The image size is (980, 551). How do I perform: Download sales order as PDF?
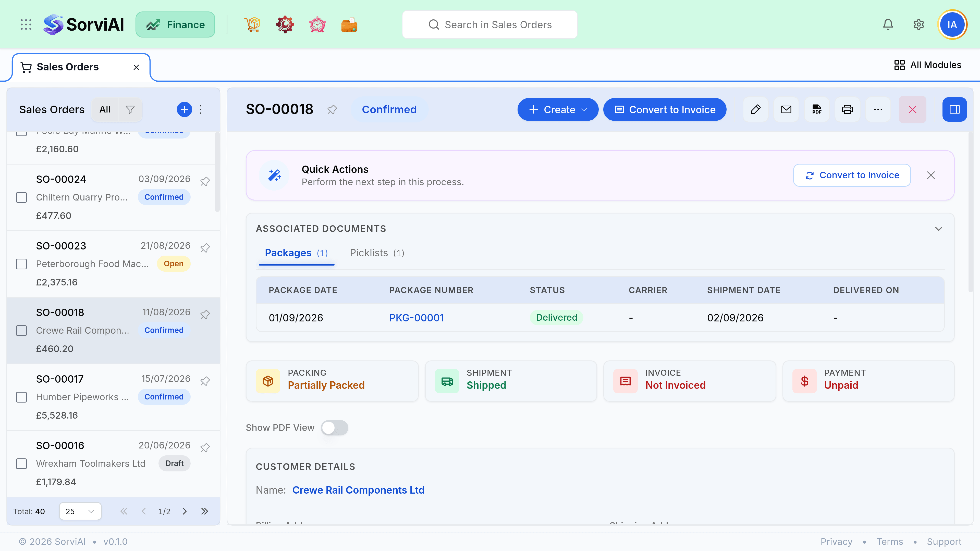[x=817, y=109]
